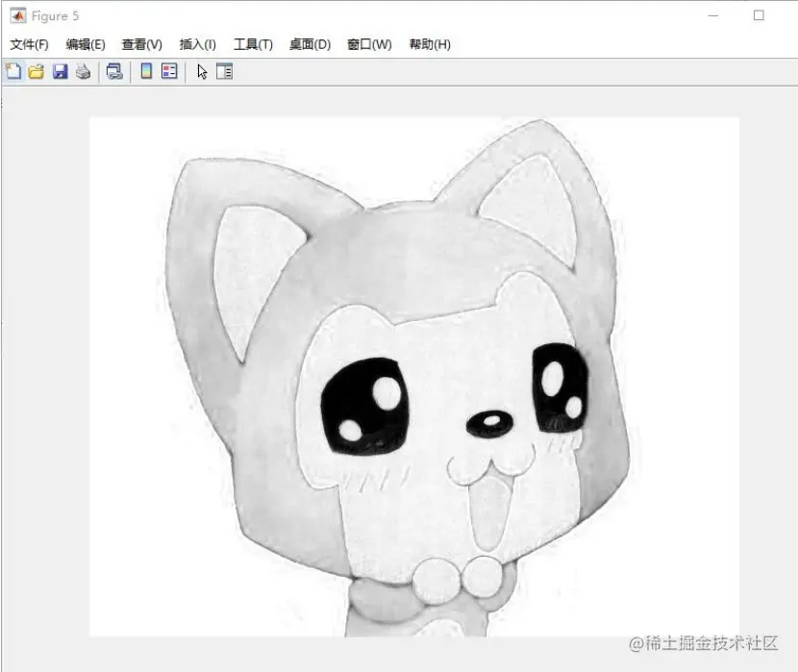The image size is (798, 672).
Task: Open the 文件(F) menu
Action: pyautogui.click(x=29, y=44)
